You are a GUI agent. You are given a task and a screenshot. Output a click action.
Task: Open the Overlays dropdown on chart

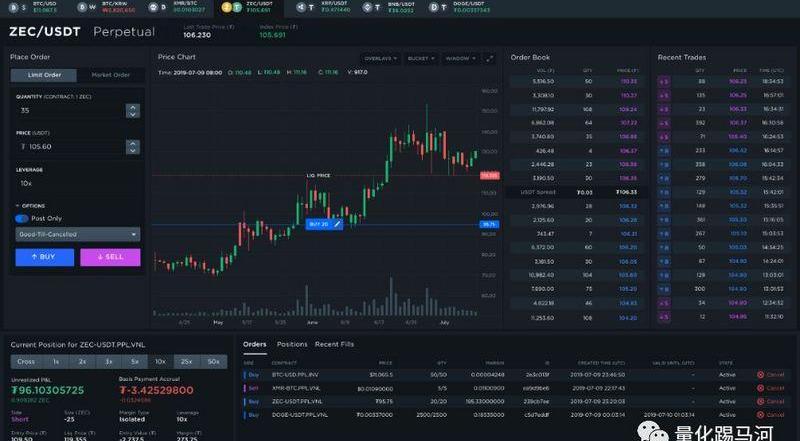point(379,58)
